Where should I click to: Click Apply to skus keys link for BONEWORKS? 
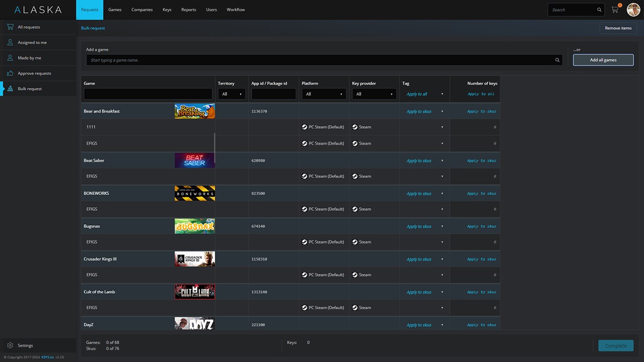click(481, 194)
